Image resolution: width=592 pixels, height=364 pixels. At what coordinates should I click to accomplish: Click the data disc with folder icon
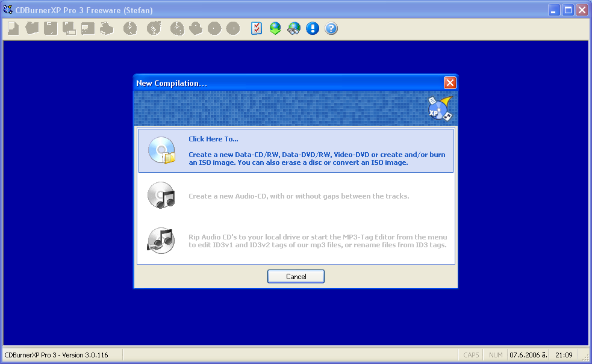(x=162, y=150)
